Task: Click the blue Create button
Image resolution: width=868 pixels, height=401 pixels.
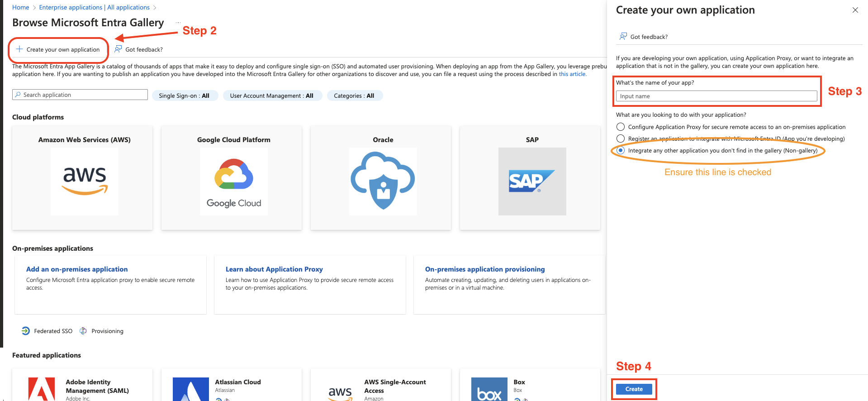Action: (634, 389)
